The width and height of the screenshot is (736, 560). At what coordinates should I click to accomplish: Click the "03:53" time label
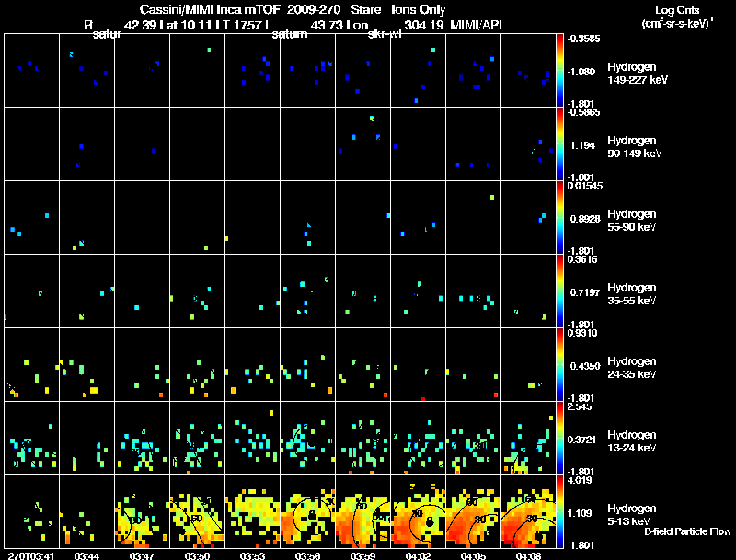coord(252,555)
